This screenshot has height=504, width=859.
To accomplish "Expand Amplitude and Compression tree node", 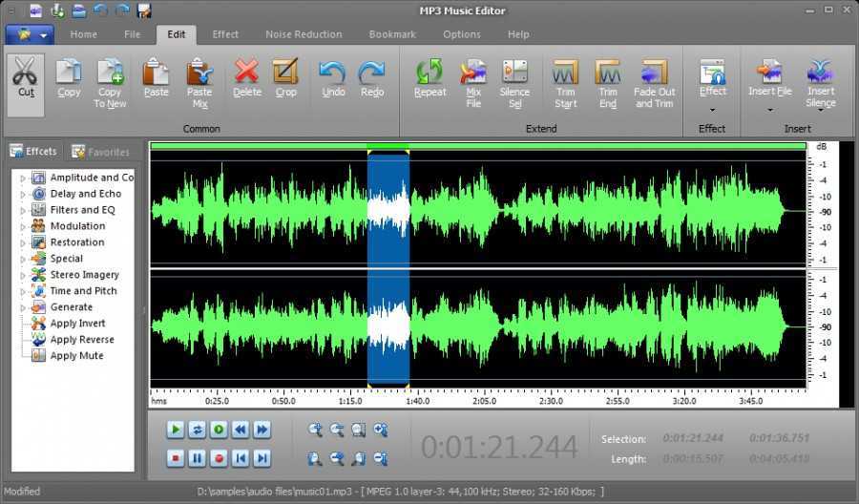I will [23, 178].
